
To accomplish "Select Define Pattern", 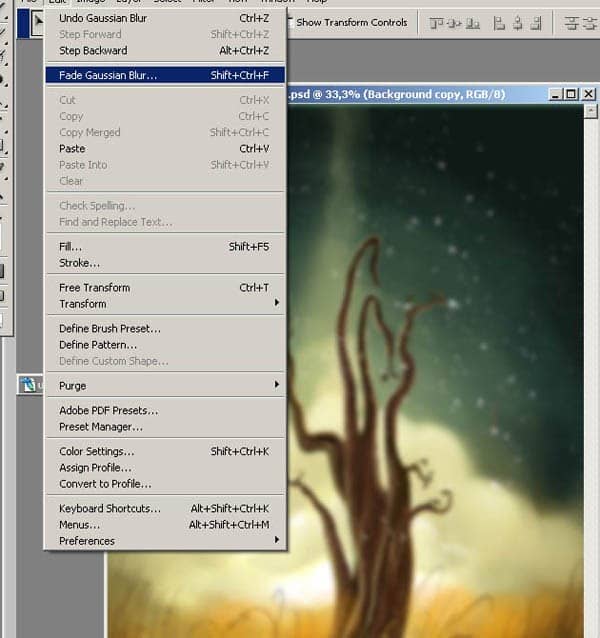I will tap(165, 345).
